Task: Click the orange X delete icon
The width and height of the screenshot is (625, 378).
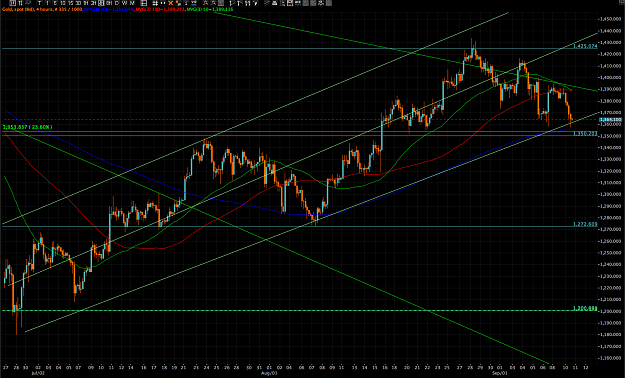Action: coord(171,3)
